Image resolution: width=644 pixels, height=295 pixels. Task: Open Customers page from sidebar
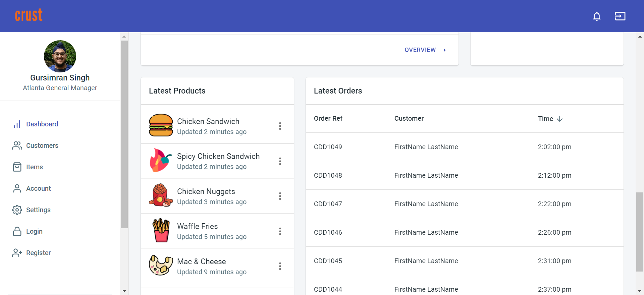pyautogui.click(x=42, y=145)
